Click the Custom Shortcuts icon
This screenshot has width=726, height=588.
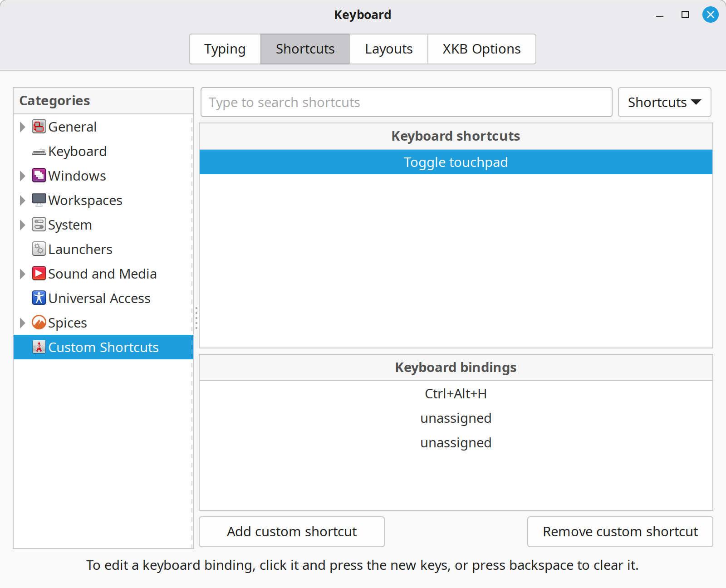[39, 347]
